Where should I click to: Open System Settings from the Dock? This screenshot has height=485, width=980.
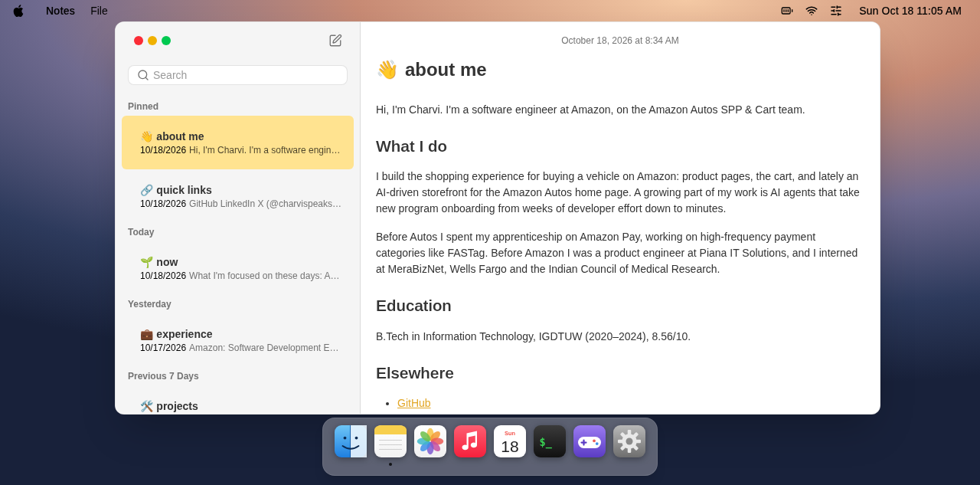pyautogui.click(x=629, y=441)
